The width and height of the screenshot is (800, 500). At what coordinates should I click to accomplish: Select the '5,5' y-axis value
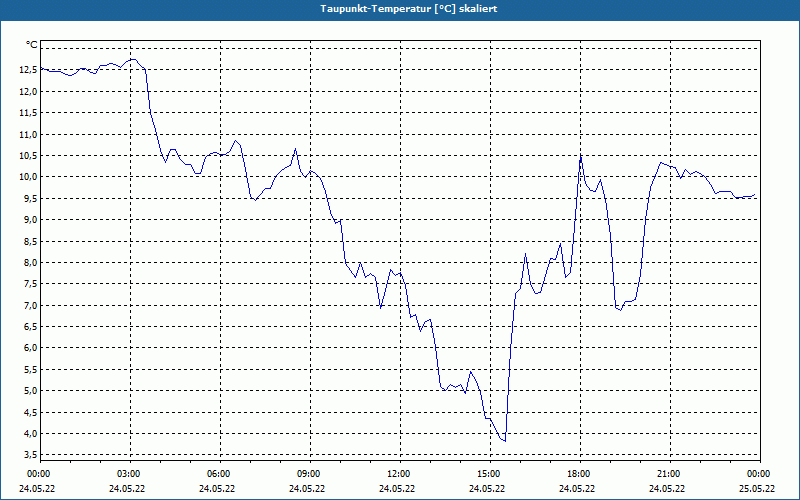tap(31, 369)
